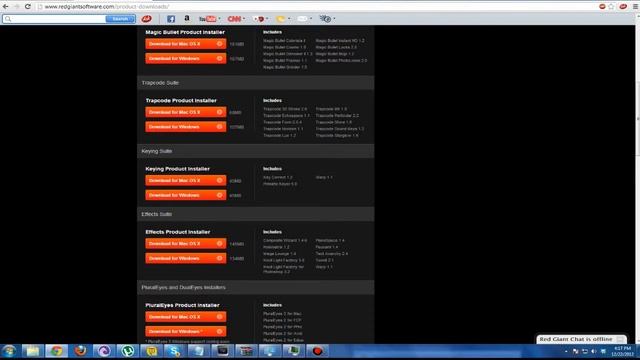Viewport: 640px width, 360px height.
Task: Click the volume icon in system tray
Action: (594, 351)
